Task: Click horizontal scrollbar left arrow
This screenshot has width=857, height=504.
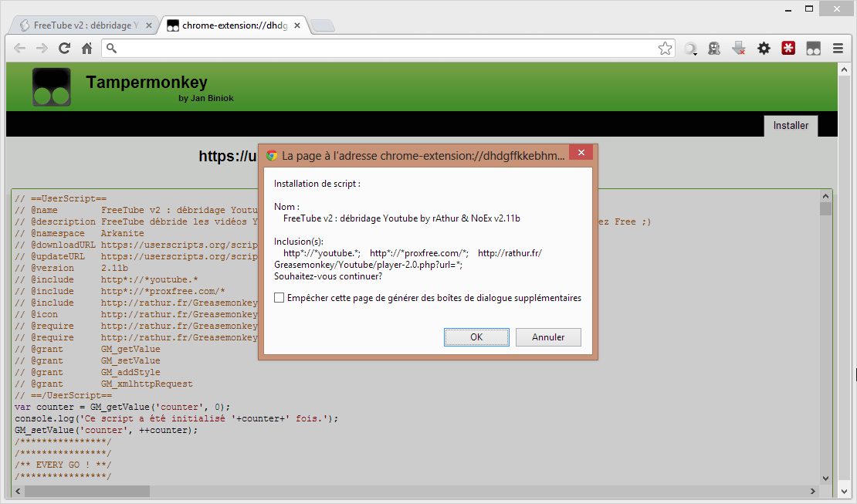Action: (x=18, y=491)
